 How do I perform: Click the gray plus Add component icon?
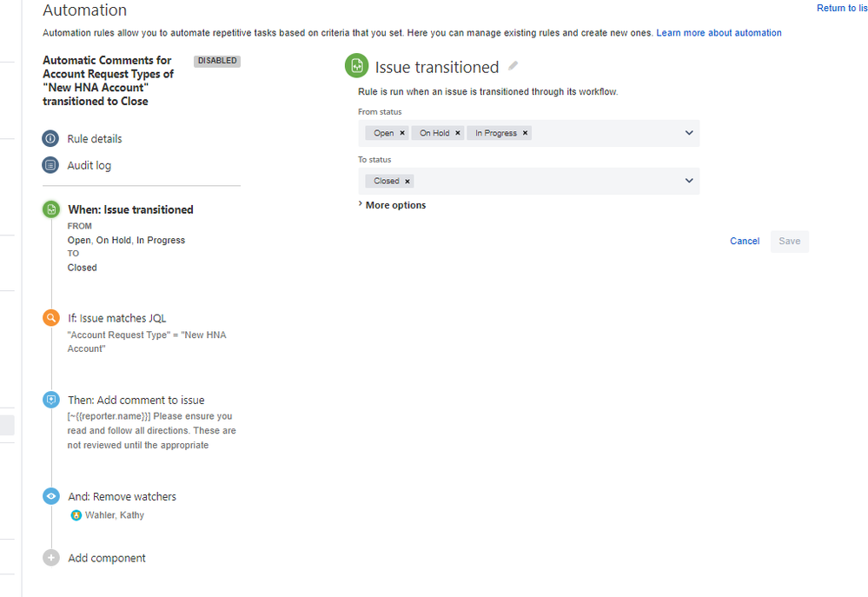click(51, 558)
